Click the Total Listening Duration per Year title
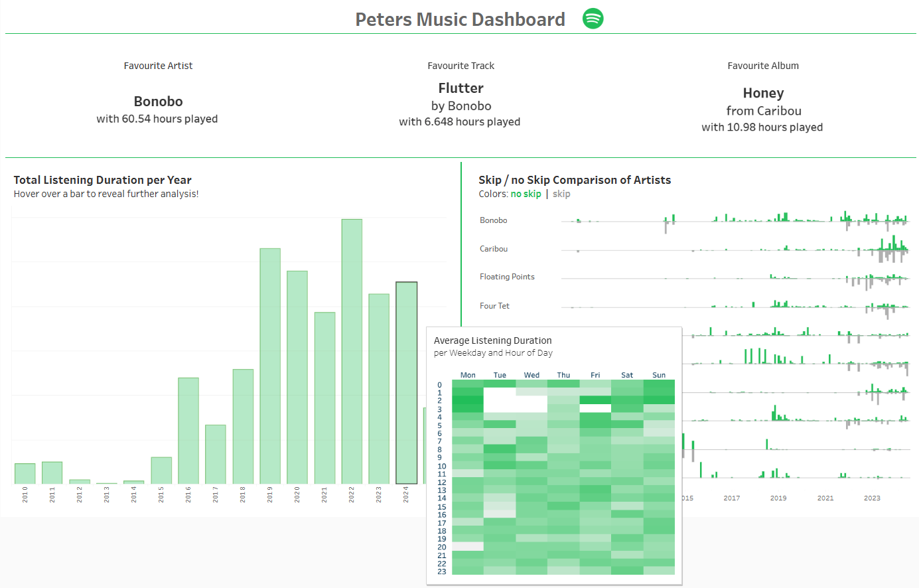This screenshot has height=588, width=919. [x=102, y=180]
